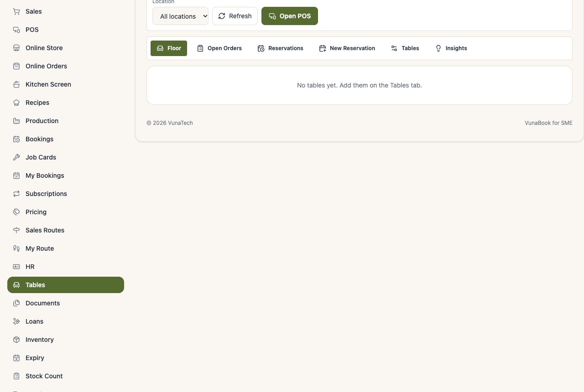This screenshot has width=584, height=392.
Task: Click the Online Store shop icon
Action: tap(16, 48)
